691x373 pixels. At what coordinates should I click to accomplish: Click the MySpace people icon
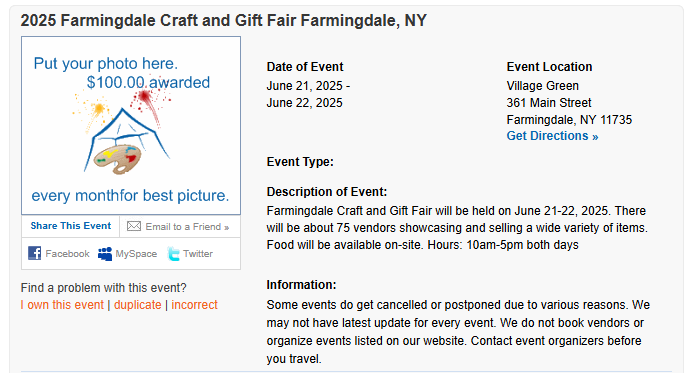(105, 254)
